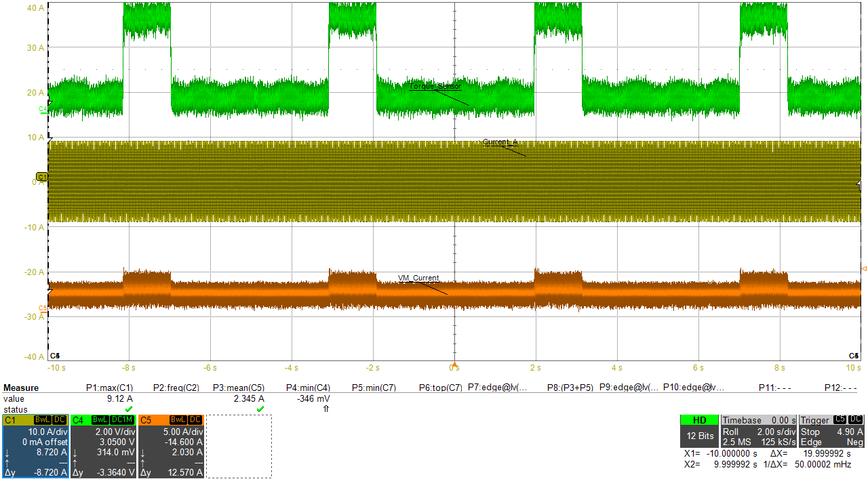The height and width of the screenshot is (479, 868).
Task: Click the VM_Current trace label
Action: [418, 278]
